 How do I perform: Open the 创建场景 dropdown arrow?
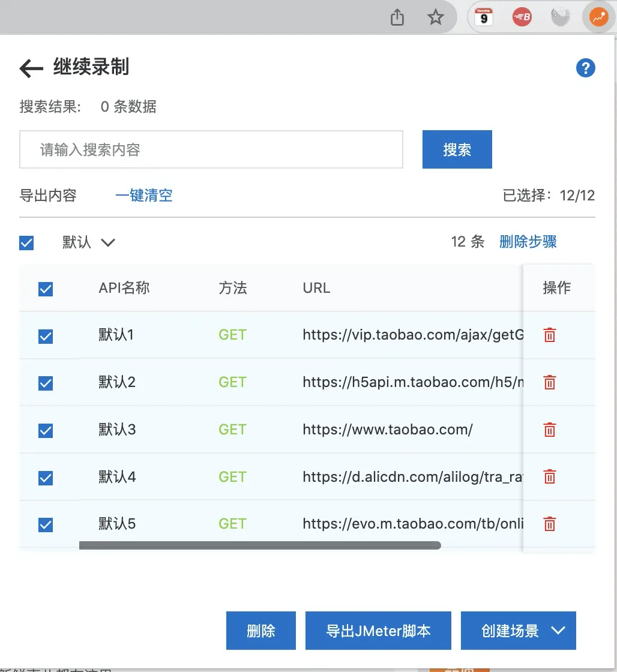point(558,631)
